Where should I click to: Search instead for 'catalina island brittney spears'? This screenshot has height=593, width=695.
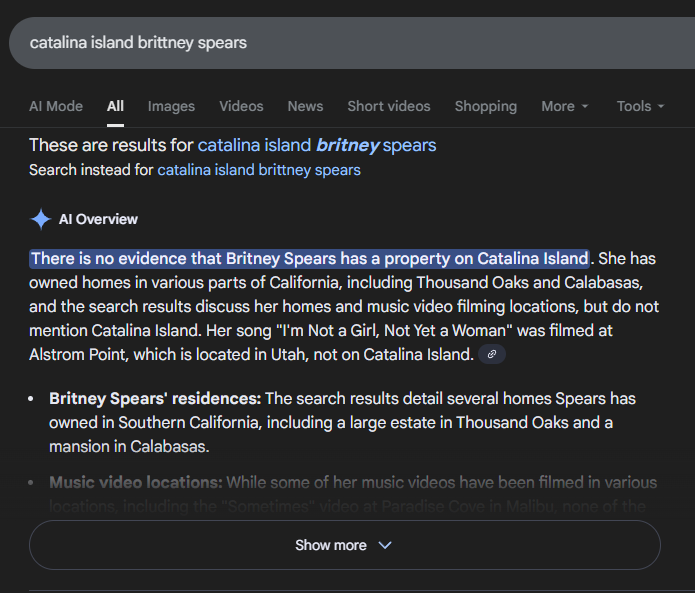click(259, 170)
